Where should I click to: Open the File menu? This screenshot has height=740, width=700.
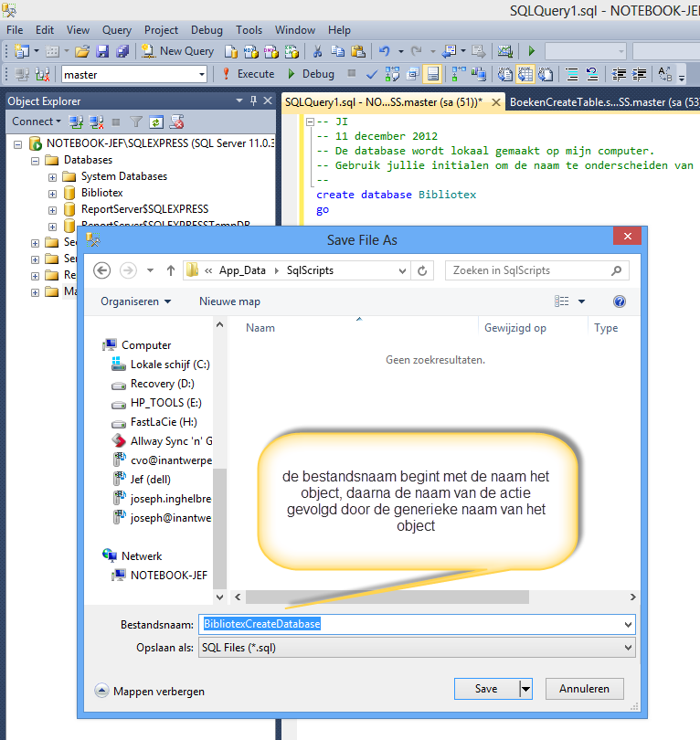point(15,30)
